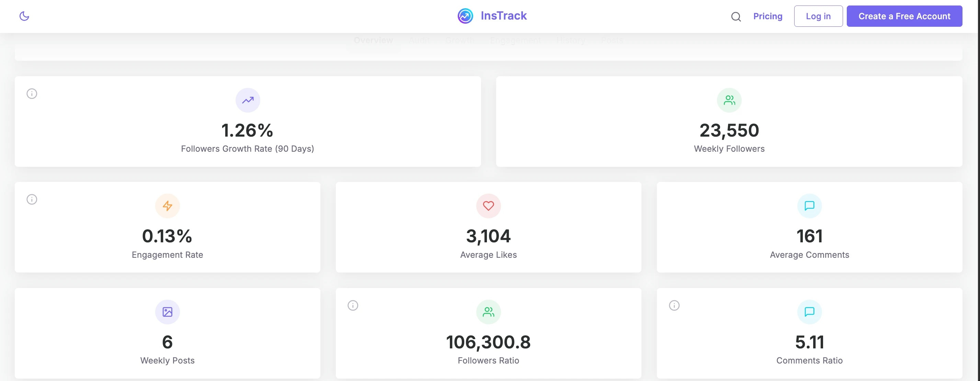980x381 pixels.
Task: Click the InsTrack logo icon
Action: (x=465, y=15)
